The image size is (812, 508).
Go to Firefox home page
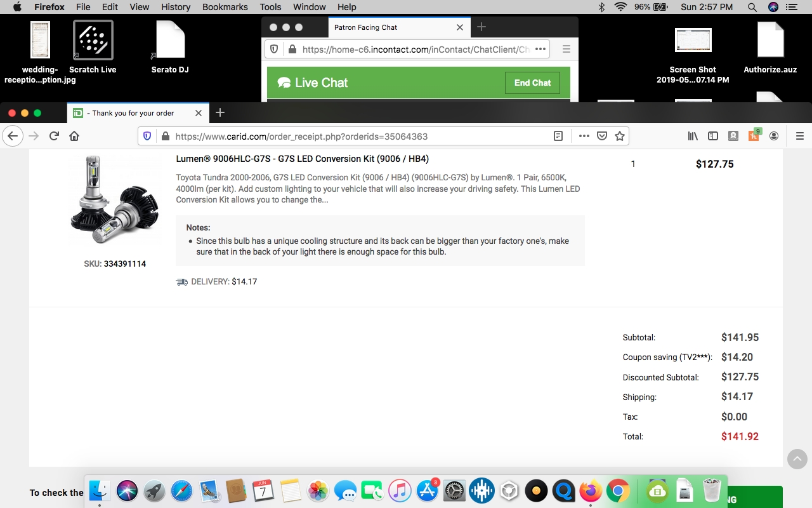pos(74,136)
